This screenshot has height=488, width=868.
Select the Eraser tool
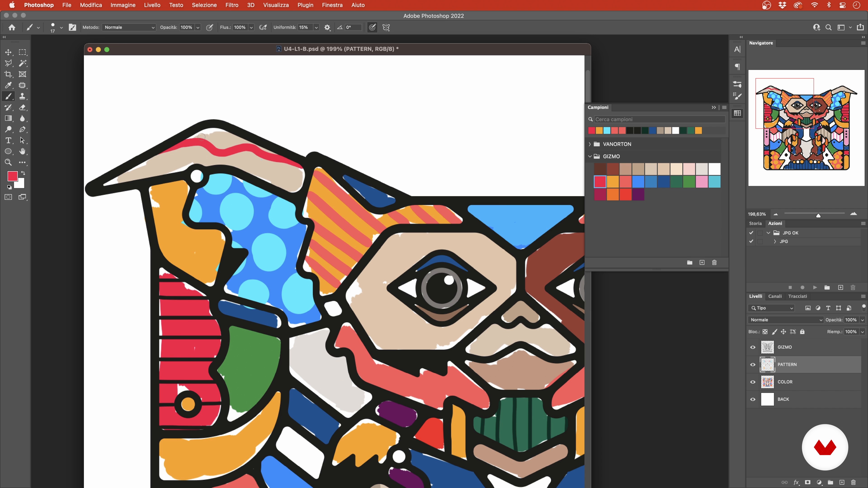click(22, 108)
